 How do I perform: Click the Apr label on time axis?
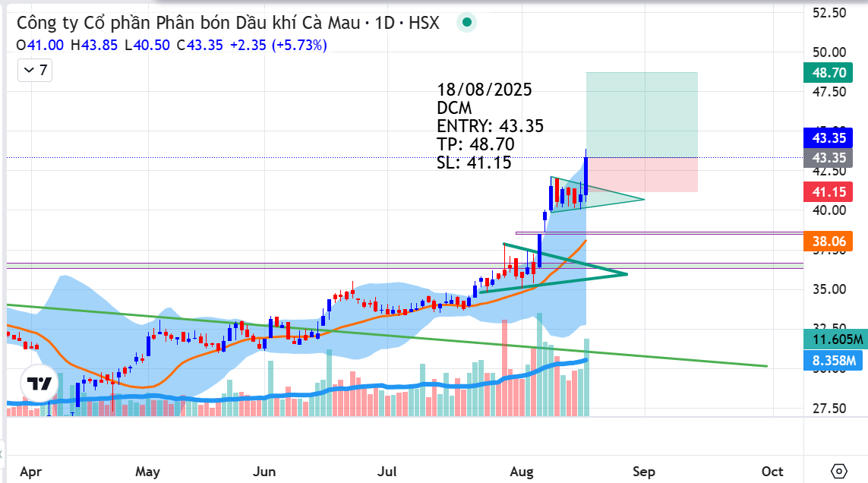30,472
